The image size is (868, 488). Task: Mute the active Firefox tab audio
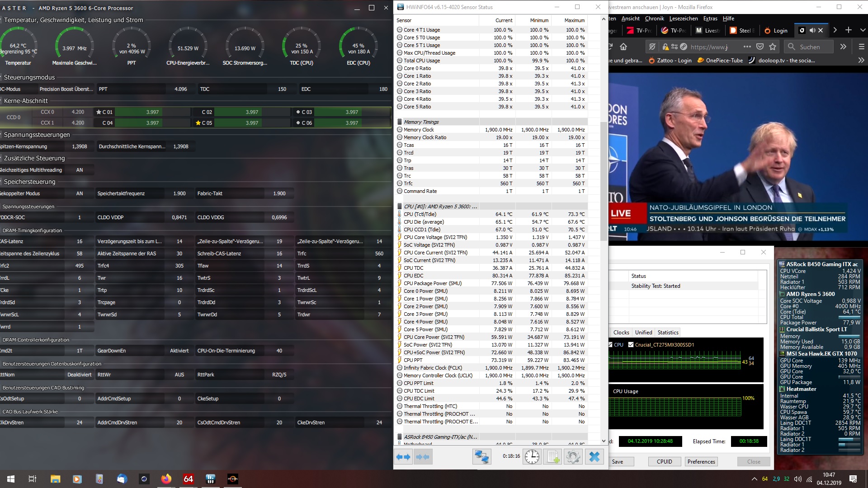point(812,30)
